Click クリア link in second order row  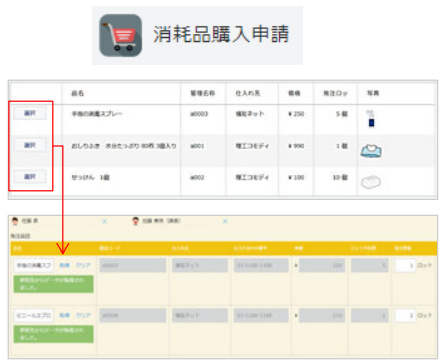[83, 315]
